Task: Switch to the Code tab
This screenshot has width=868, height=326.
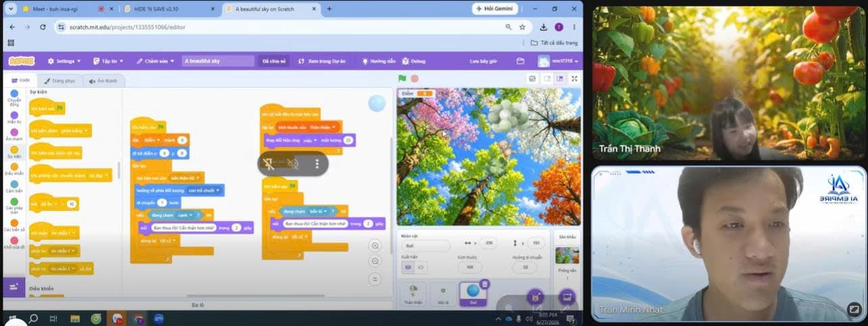Action: point(20,80)
